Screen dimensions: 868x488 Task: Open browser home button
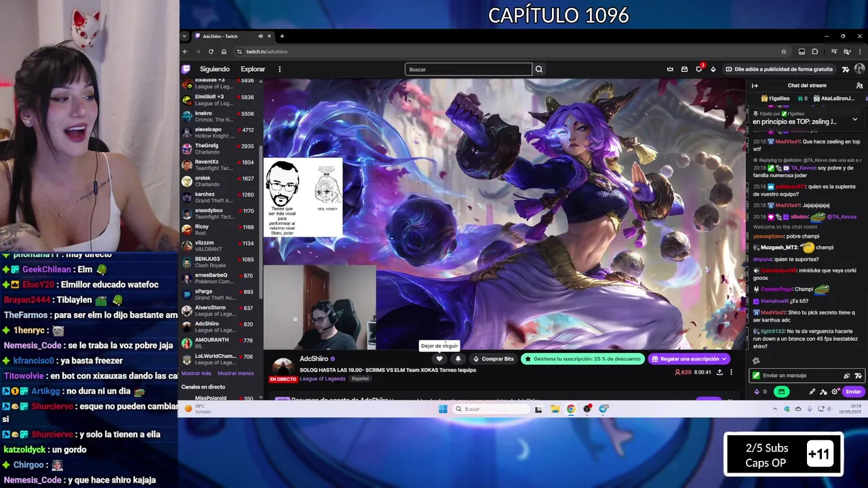tap(224, 52)
